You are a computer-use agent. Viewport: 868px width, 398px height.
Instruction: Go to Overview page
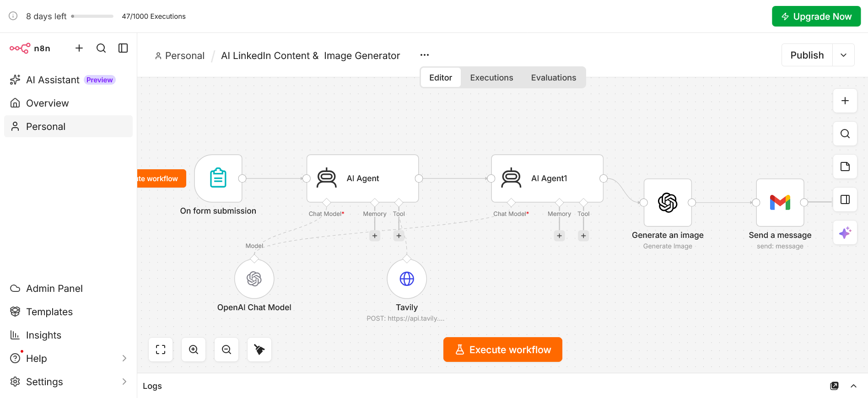(x=68, y=103)
